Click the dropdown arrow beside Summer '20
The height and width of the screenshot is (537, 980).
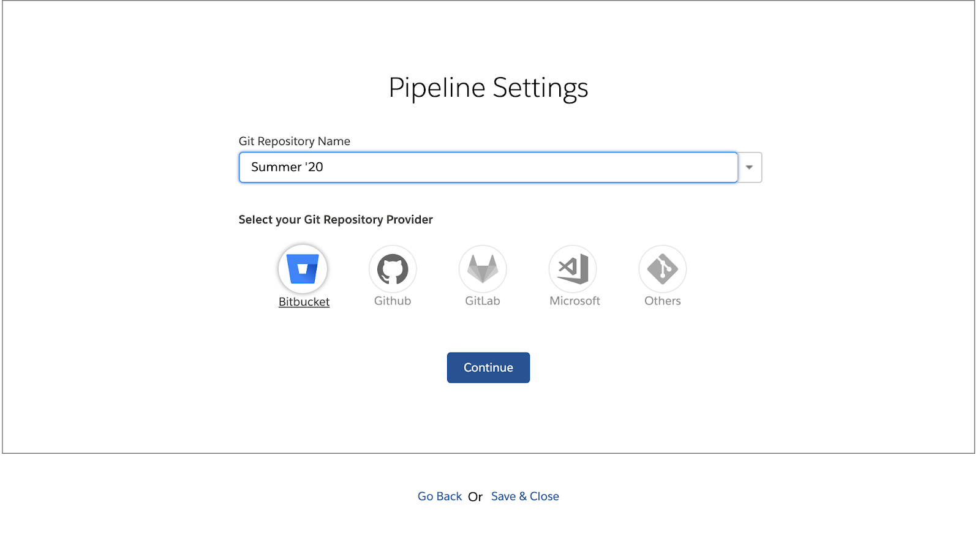(748, 167)
